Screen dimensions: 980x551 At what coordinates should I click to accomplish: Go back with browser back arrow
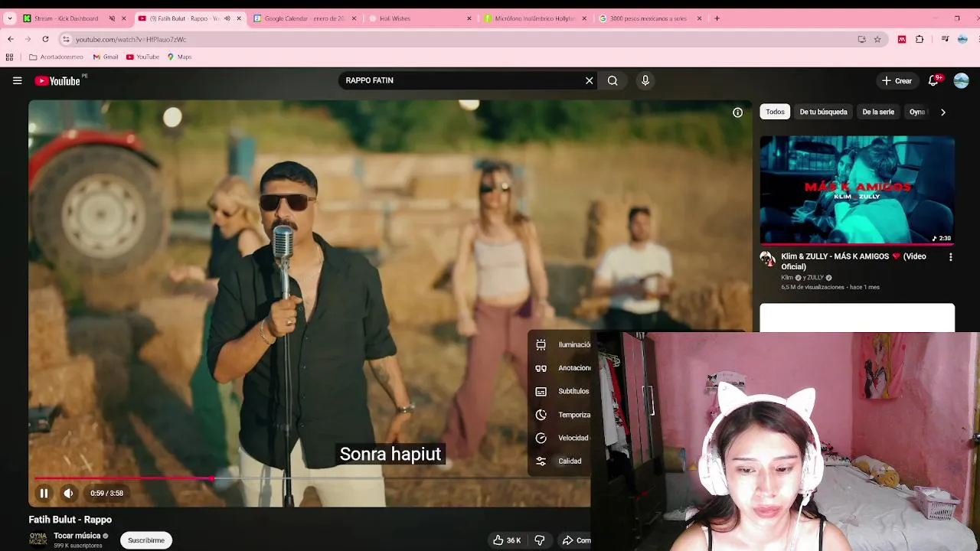pyautogui.click(x=10, y=39)
